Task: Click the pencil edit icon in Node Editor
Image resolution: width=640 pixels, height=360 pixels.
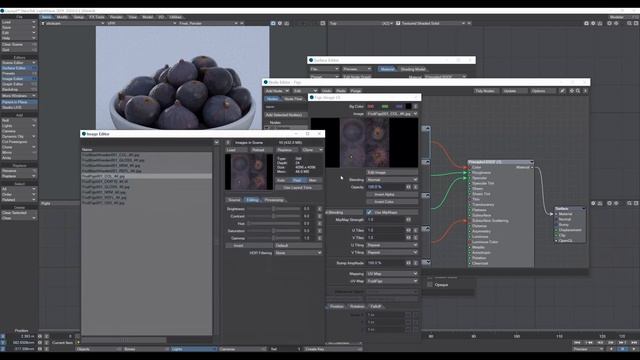Action: 562,91
